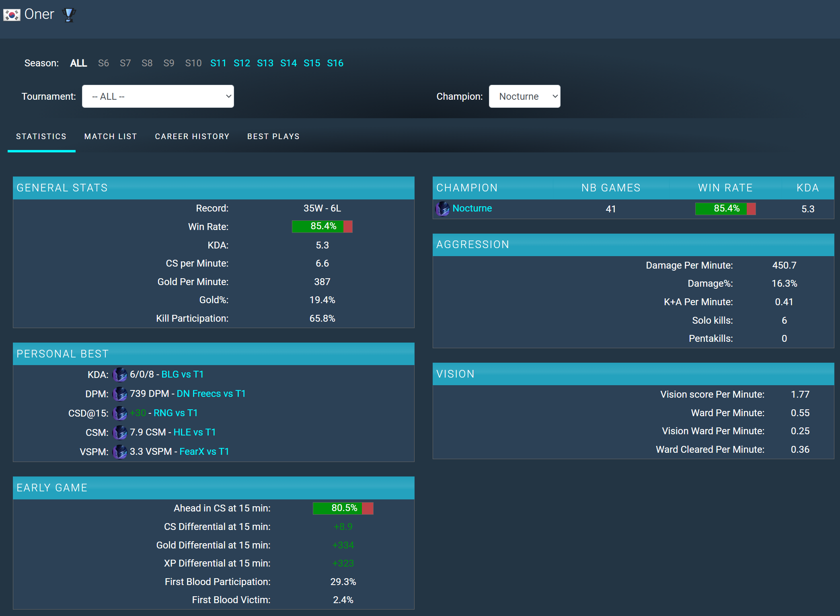Click champion icon in KDA personal best row

pos(120,375)
